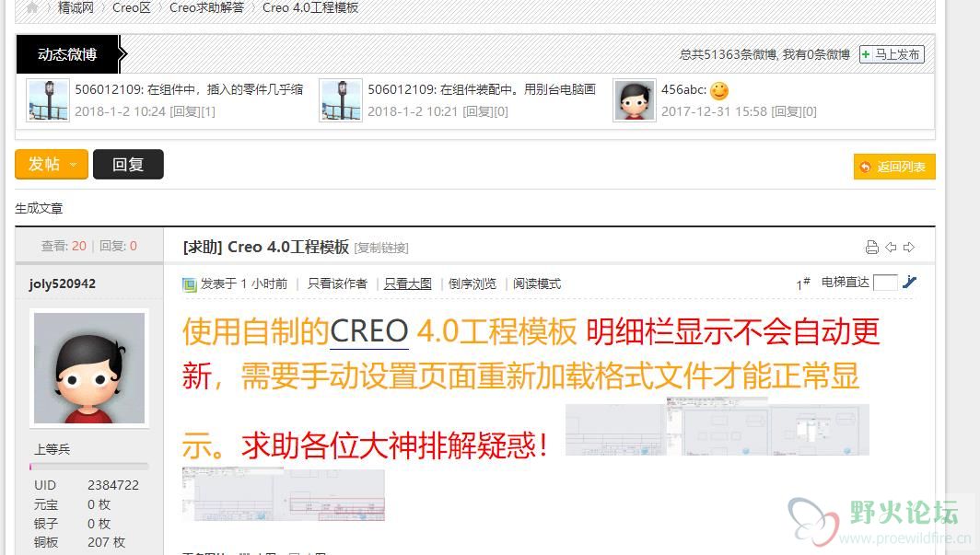Viewport: 980px width, 555px height.
Task: Click 复制链接 next to thread title
Action: coord(381,248)
